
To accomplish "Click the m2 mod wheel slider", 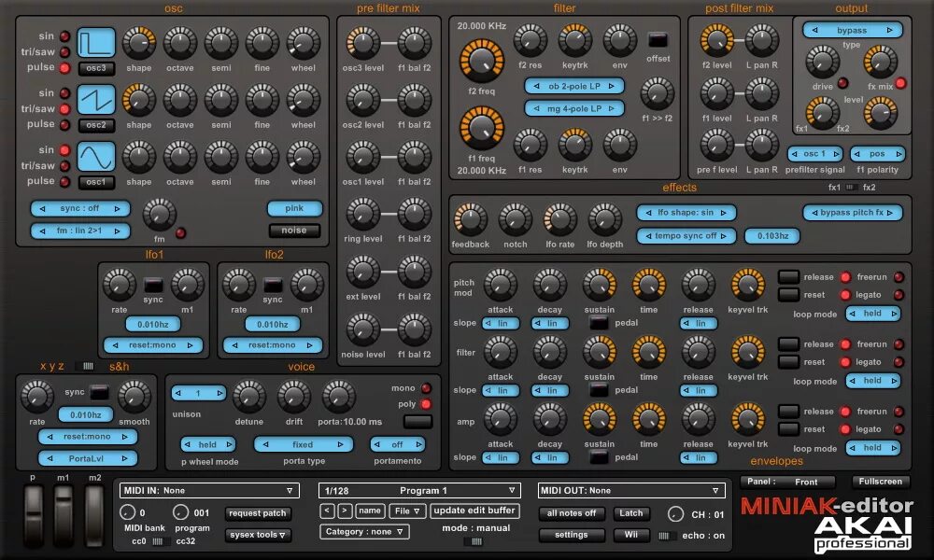I will tap(94, 515).
